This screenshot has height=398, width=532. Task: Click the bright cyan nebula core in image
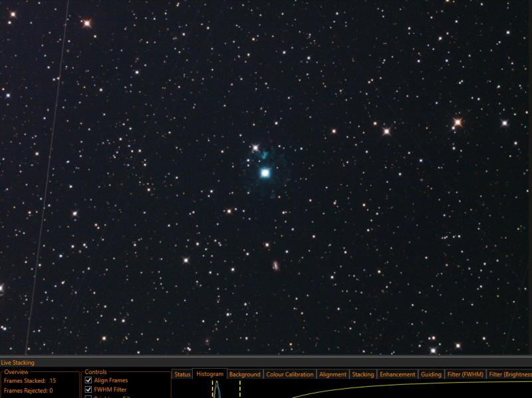pyautogui.click(x=265, y=173)
